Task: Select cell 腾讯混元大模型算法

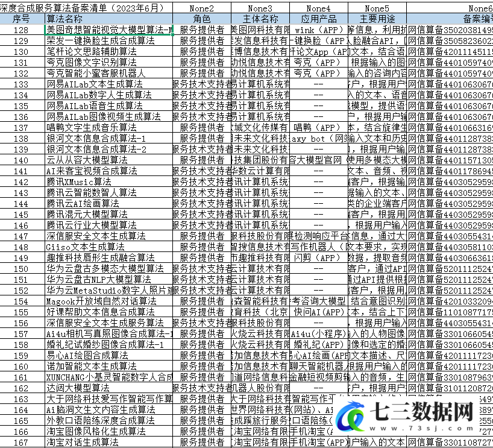Action: [109, 215]
